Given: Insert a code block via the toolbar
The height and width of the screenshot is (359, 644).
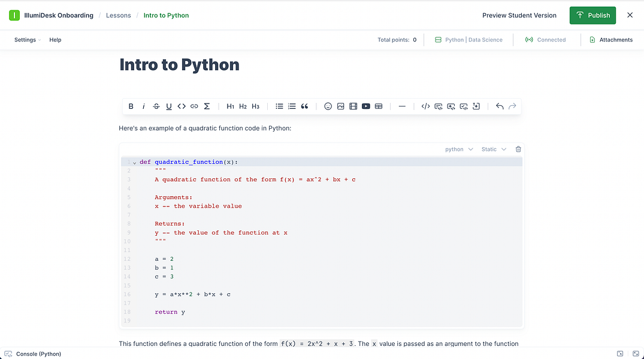Looking at the screenshot, I should click(425, 106).
